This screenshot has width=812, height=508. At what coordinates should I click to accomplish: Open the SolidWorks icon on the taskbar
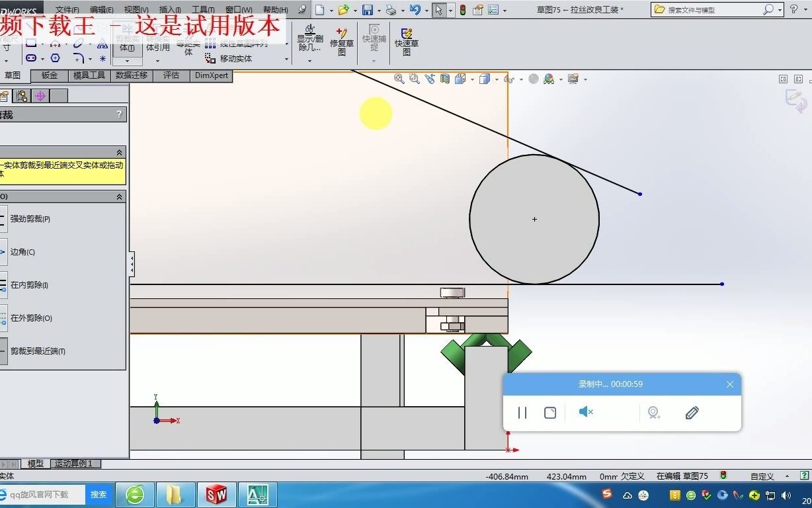(217, 494)
